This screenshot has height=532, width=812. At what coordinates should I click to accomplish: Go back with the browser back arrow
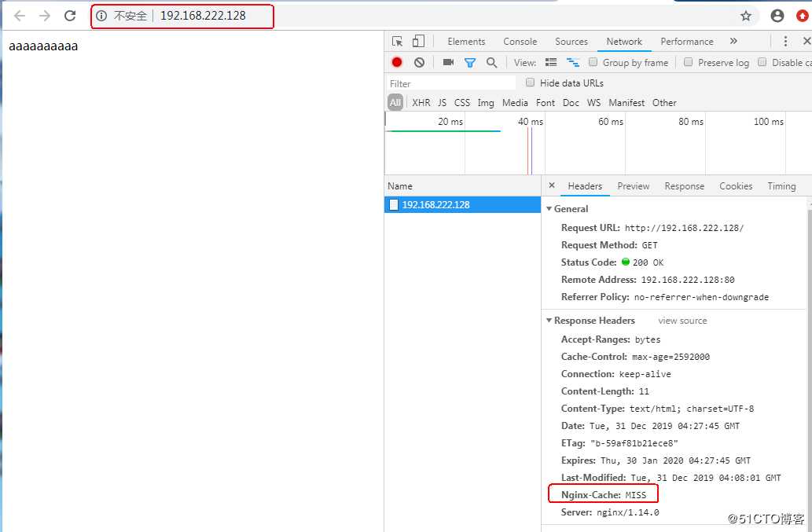(x=20, y=16)
